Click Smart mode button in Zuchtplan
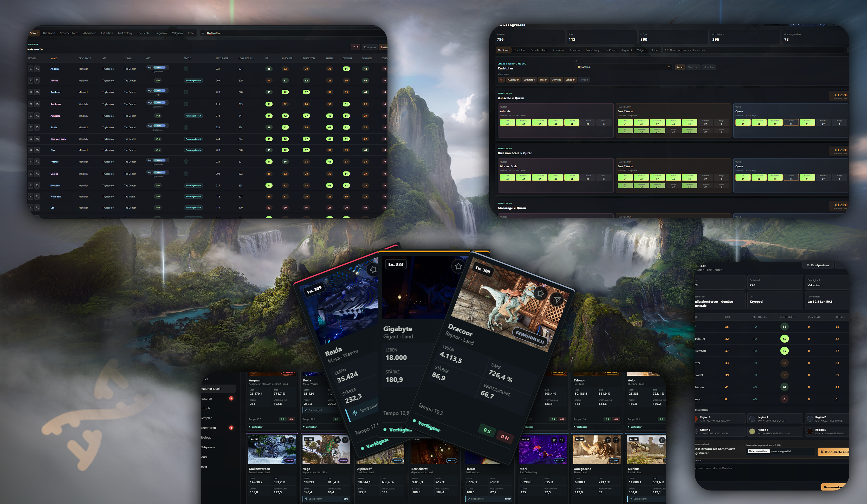The width and height of the screenshot is (867, 504). tap(680, 67)
